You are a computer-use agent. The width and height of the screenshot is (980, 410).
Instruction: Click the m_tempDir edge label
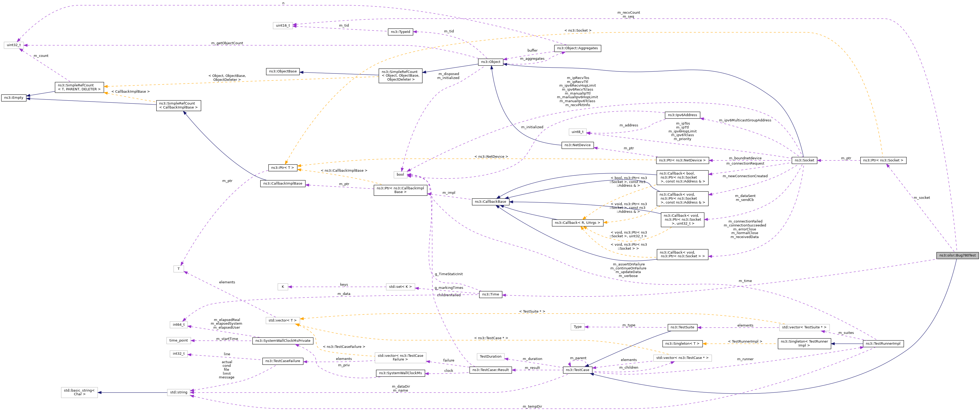532,407
